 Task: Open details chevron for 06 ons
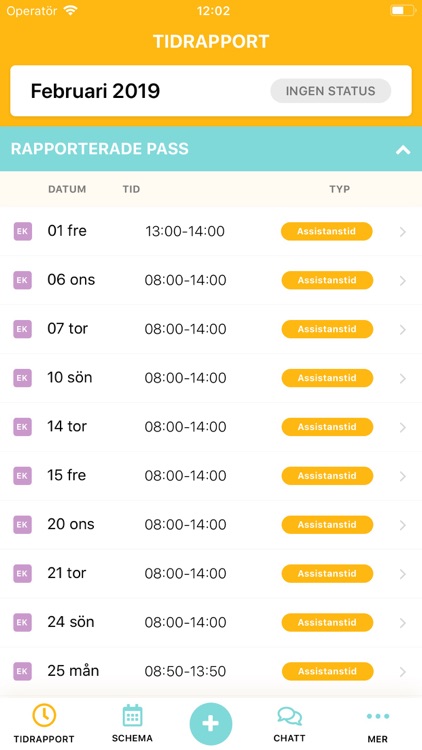(x=402, y=281)
